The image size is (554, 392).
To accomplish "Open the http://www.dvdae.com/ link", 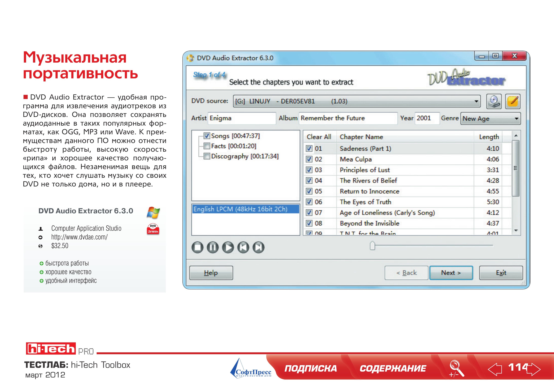I will pyautogui.click(x=79, y=237).
